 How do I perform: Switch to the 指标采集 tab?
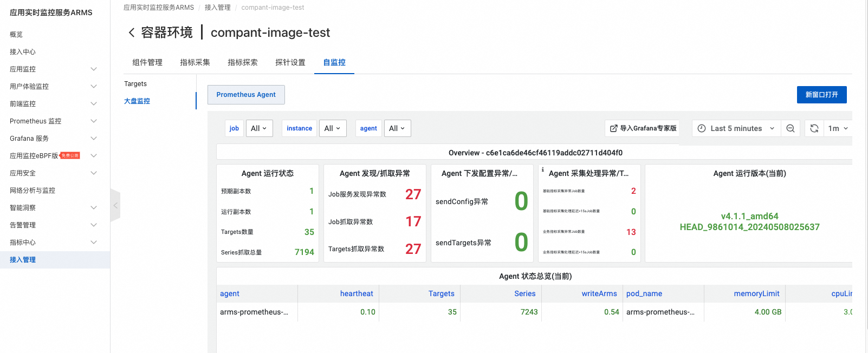(195, 62)
